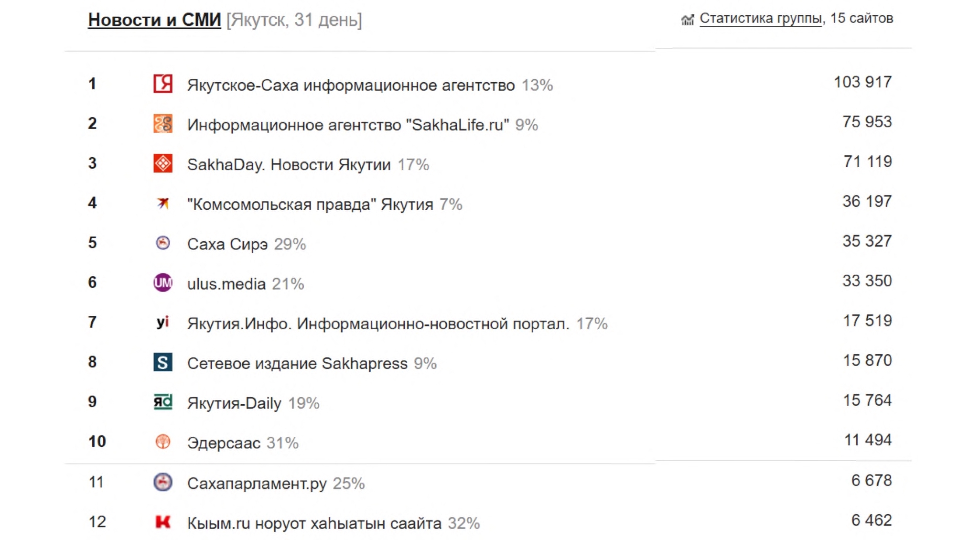Click the Якутия.Инфо yi icon
Screen dimensions: 980x540
coord(163,322)
